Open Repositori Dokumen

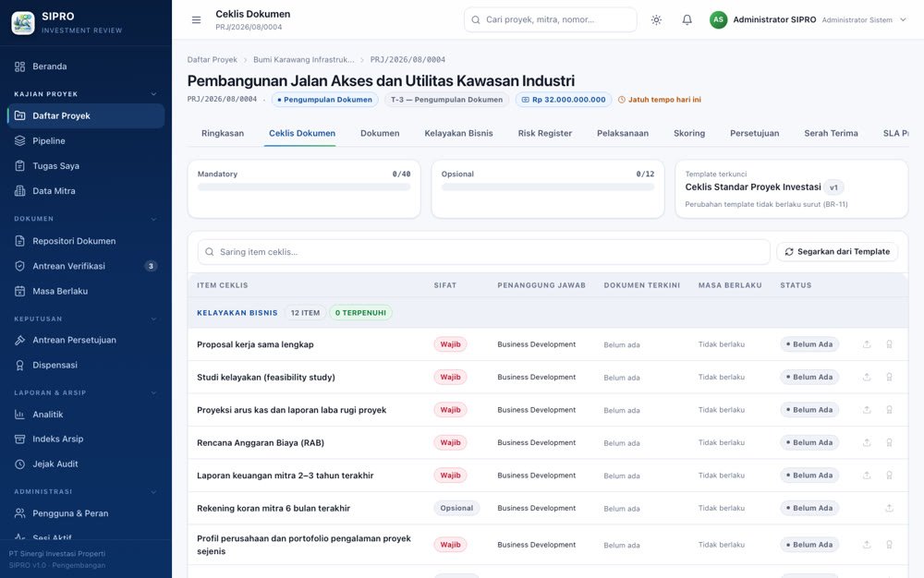click(86, 241)
